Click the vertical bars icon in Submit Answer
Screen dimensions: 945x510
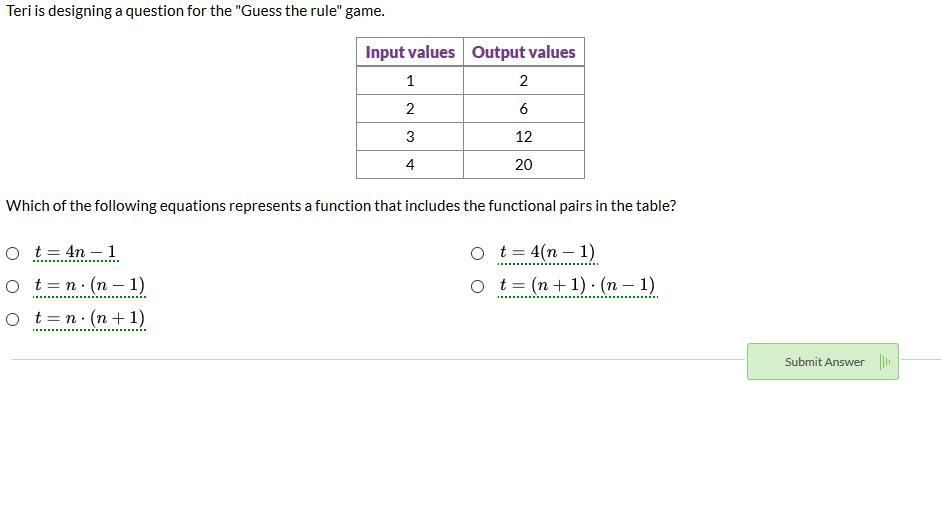(x=884, y=362)
